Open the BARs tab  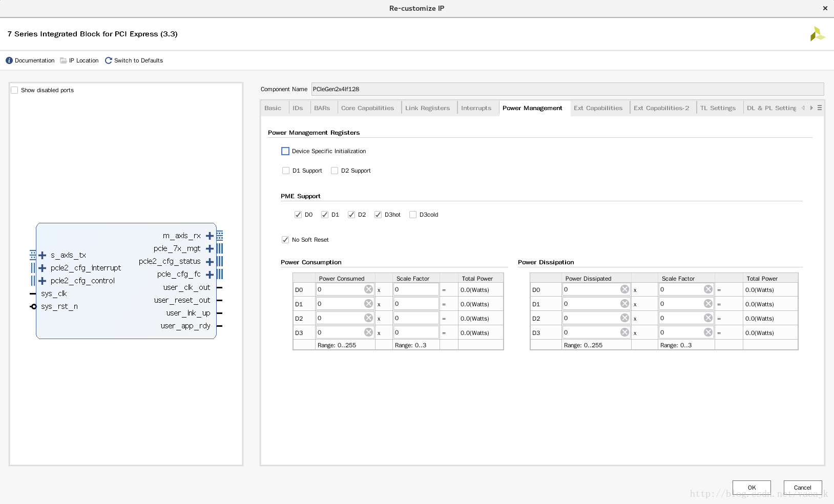pyautogui.click(x=322, y=108)
